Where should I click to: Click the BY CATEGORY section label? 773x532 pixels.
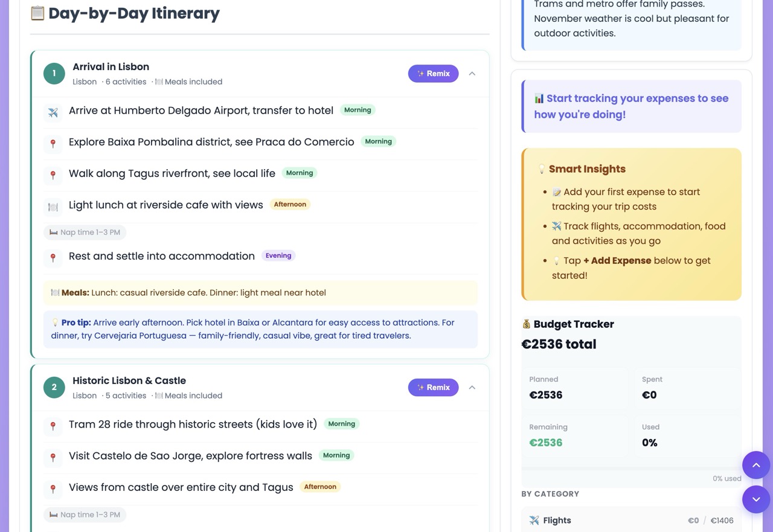pos(550,494)
